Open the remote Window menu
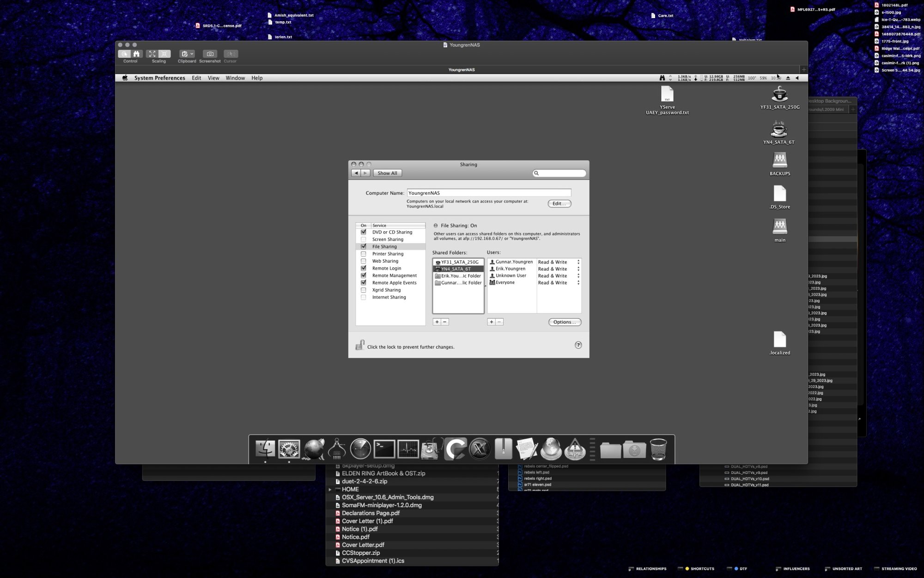 [235, 78]
